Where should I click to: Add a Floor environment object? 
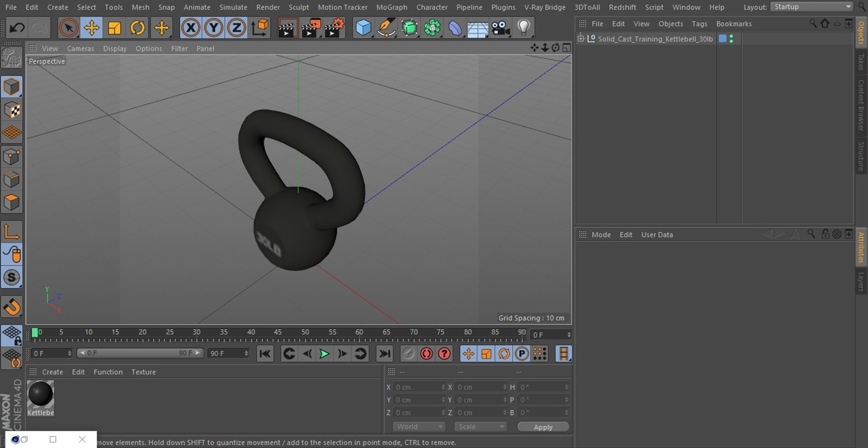click(478, 28)
